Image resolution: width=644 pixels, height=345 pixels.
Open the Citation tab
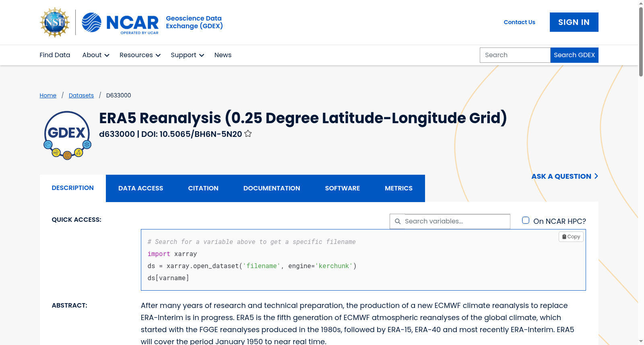tap(203, 188)
